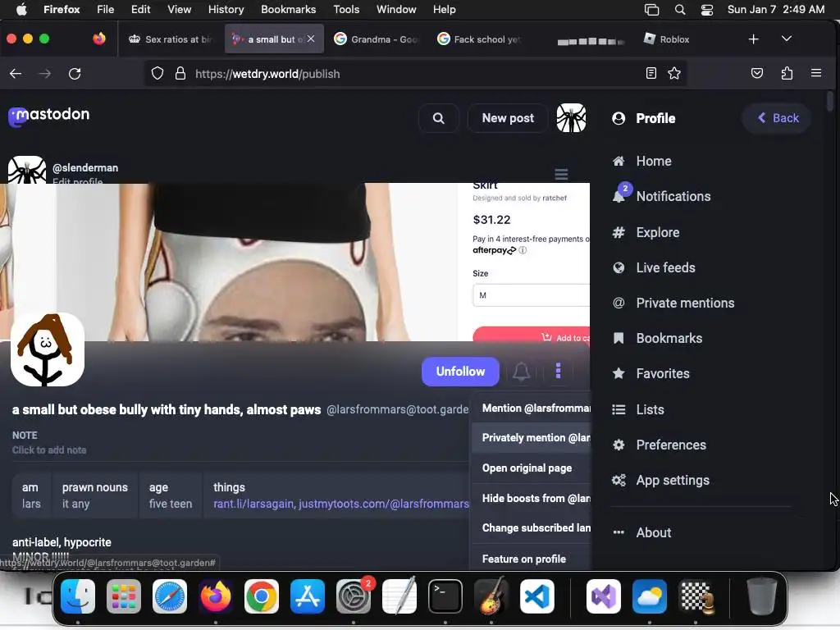Image resolution: width=840 pixels, height=630 pixels.
Task: Open the Mastodon search icon button
Action: pos(438,118)
